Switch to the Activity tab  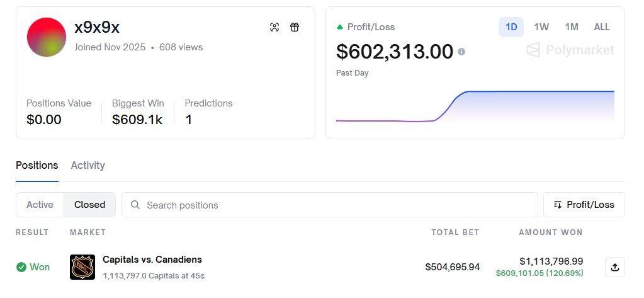point(88,165)
